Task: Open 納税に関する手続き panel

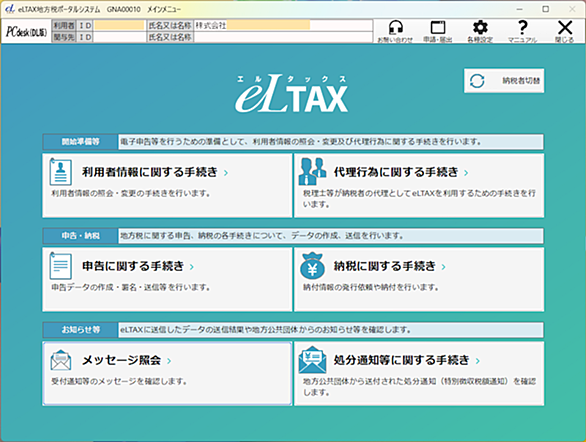Action: tap(419, 279)
